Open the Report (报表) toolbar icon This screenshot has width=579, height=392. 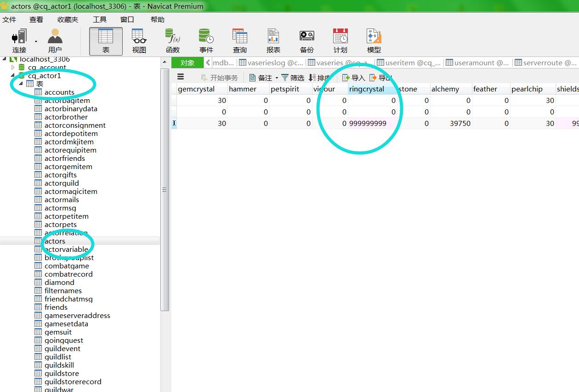coord(273,37)
